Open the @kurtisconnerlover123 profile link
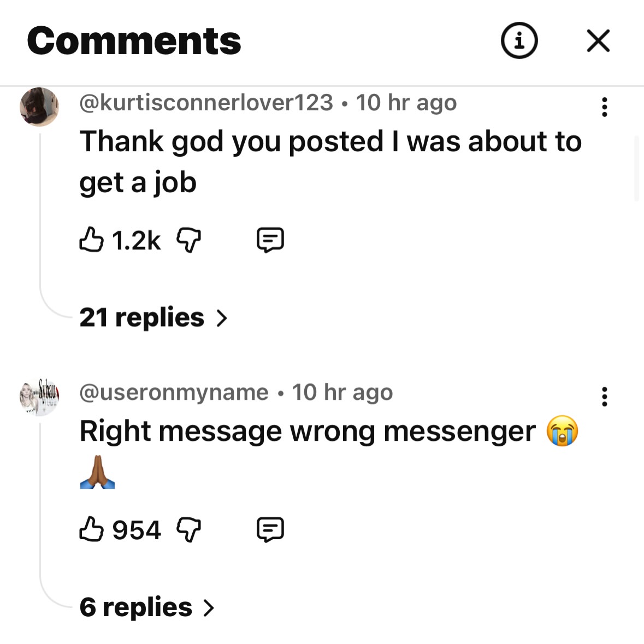This screenshot has width=644, height=644. pyautogui.click(x=206, y=103)
